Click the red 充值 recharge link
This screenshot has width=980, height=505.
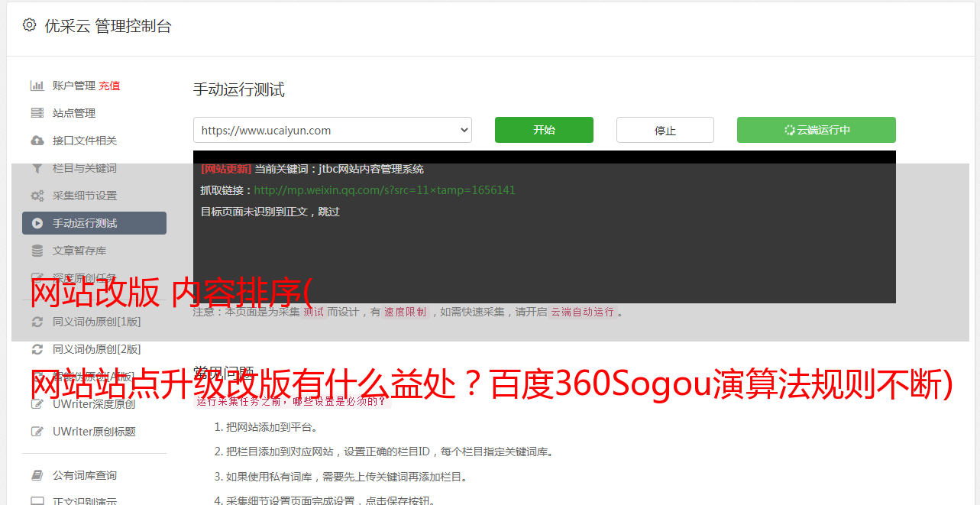pos(109,86)
